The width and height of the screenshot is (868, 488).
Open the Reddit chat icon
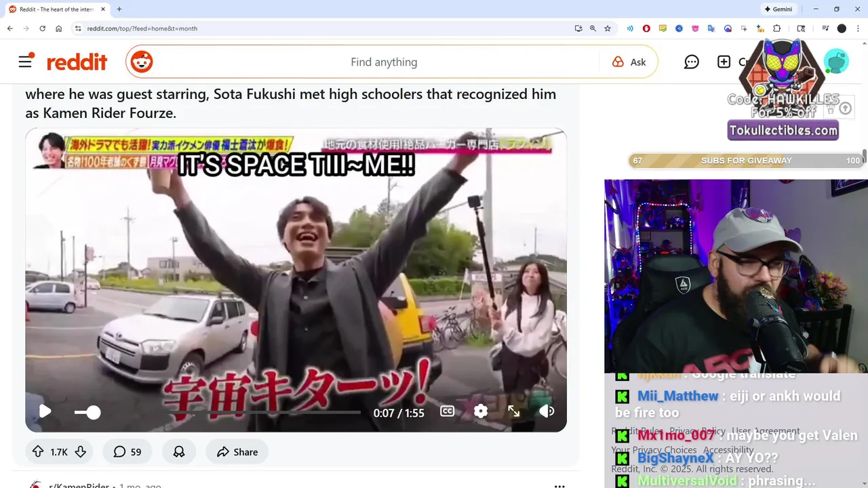click(x=692, y=62)
